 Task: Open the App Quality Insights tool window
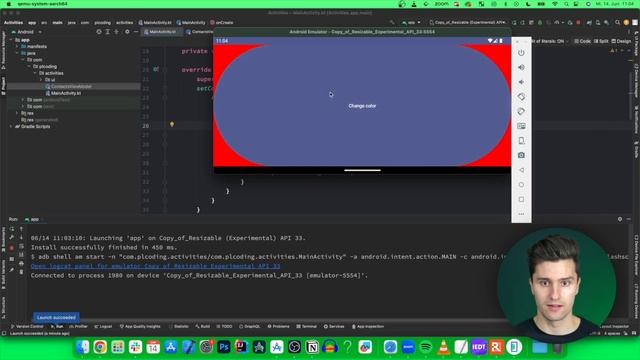(140, 327)
